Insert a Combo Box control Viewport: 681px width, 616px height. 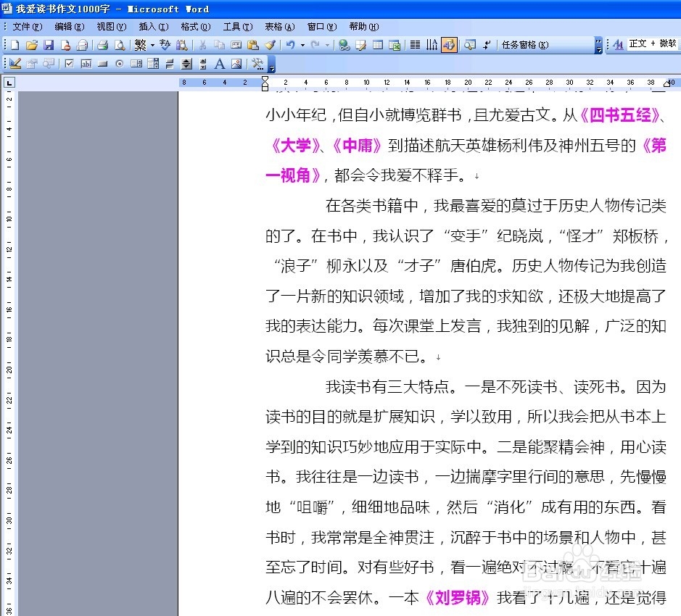click(x=153, y=64)
